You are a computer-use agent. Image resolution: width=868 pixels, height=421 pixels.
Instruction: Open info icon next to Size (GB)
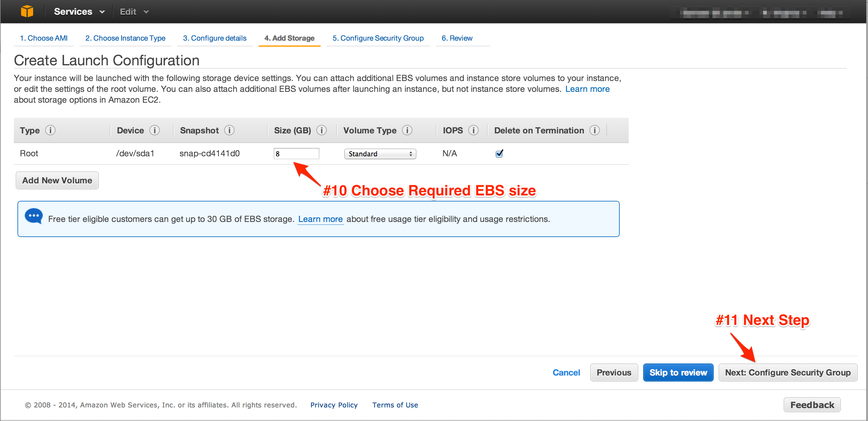click(x=322, y=130)
